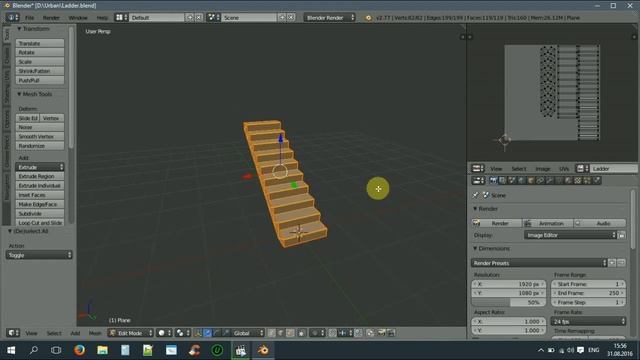Image resolution: width=640 pixels, height=360 pixels.
Task: Add a new screen layout with plus
Action: [x=190, y=18]
